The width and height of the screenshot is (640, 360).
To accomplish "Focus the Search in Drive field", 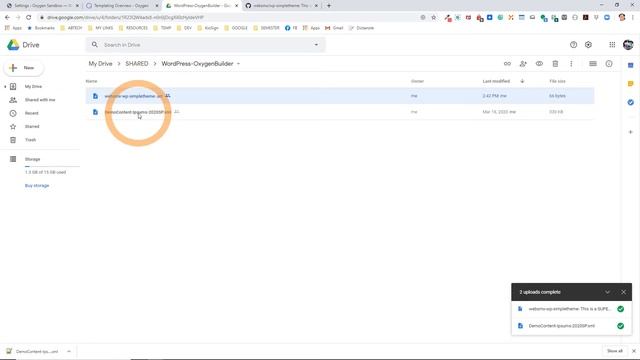I will click(x=206, y=45).
